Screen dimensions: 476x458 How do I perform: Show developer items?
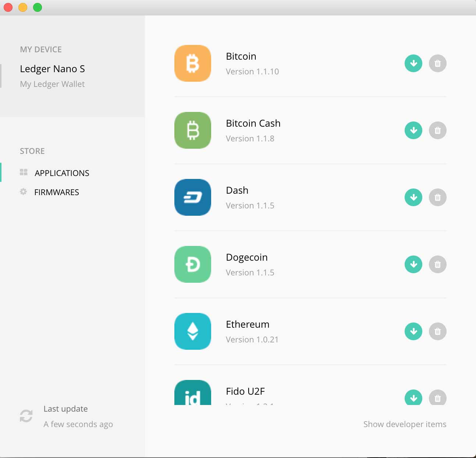[x=405, y=424]
